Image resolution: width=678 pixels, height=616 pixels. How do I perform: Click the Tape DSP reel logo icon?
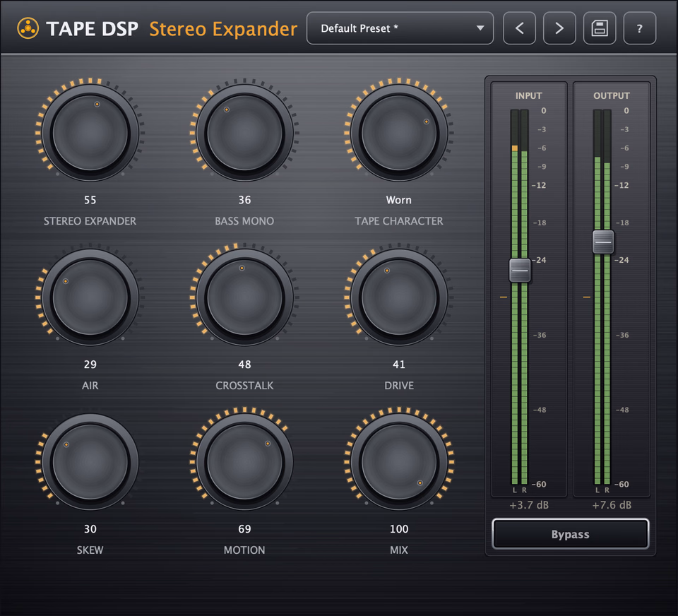tap(28, 28)
